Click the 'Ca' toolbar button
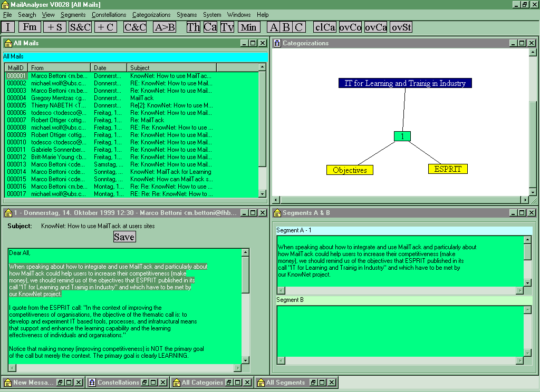This screenshot has height=392, width=540. (210, 27)
